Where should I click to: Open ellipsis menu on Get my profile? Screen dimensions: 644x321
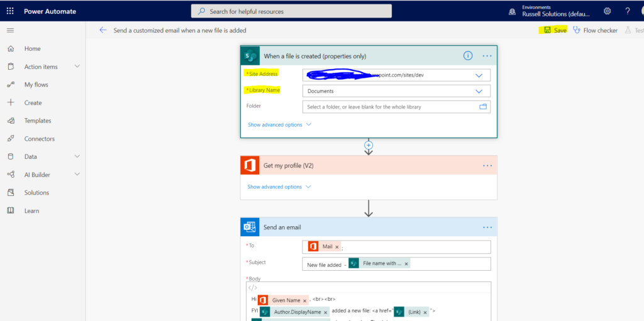coord(487,166)
